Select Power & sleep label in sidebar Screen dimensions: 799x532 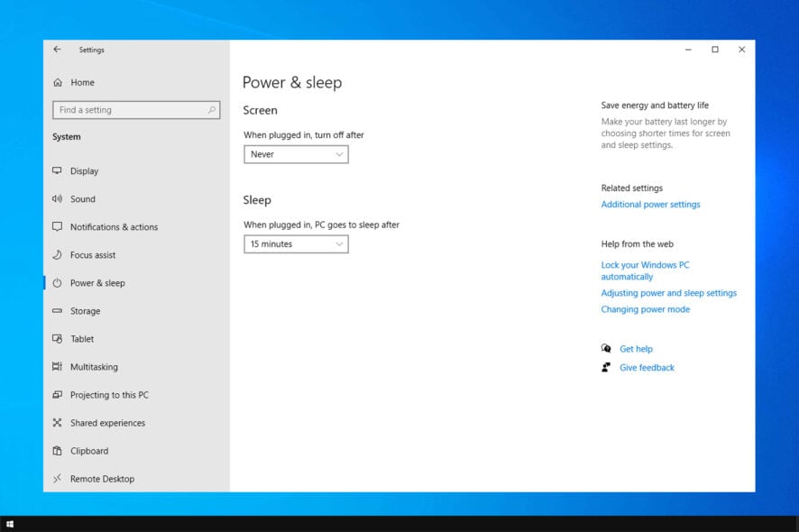[x=97, y=283]
